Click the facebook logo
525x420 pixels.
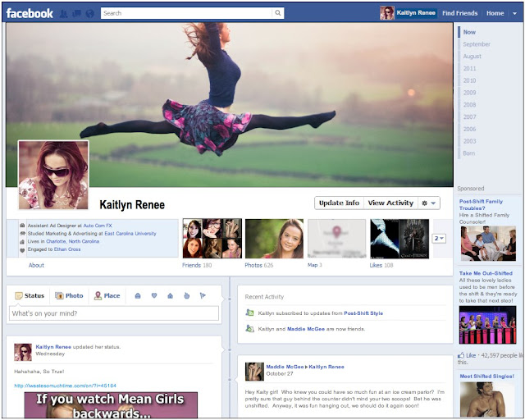30,13
